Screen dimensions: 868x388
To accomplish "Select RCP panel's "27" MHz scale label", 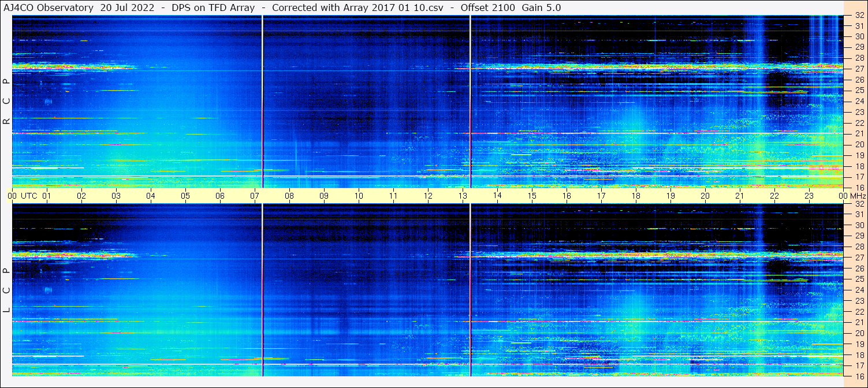I will coord(859,69).
